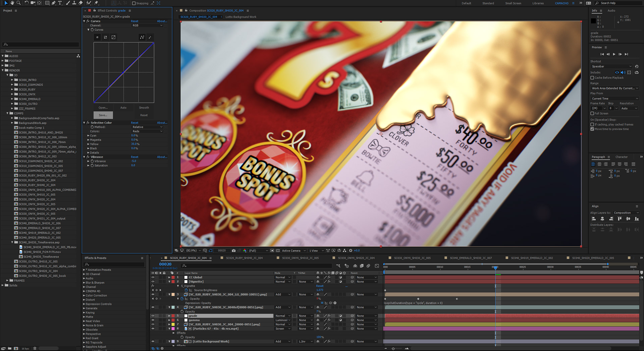This screenshot has height=351, width=644.
Task: Switch to the Standard workspace
Action: point(488,3)
